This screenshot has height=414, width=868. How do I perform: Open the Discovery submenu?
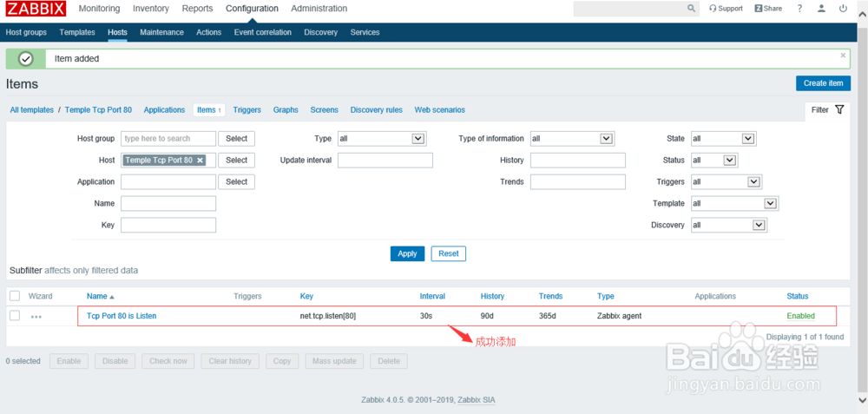tap(320, 32)
